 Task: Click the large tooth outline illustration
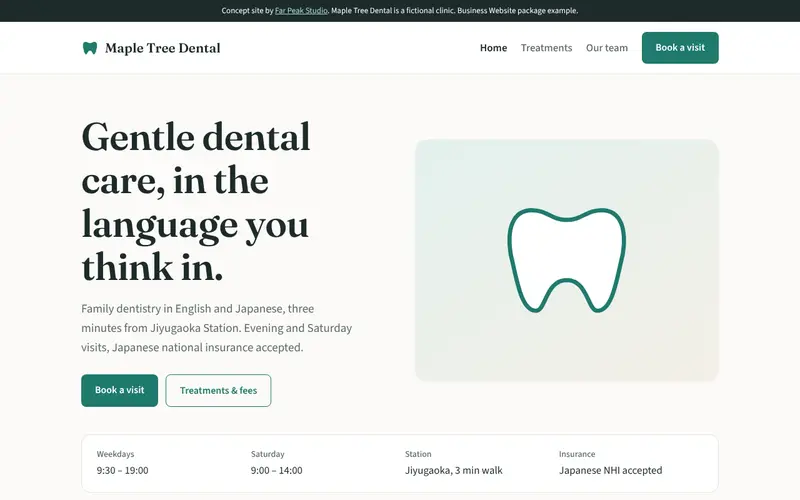tap(566, 260)
